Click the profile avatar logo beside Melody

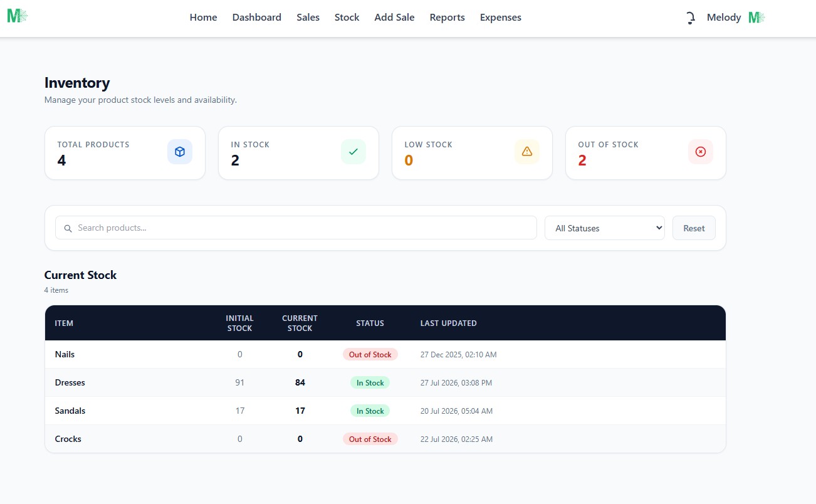pyautogui.click(x=756, y=18)
